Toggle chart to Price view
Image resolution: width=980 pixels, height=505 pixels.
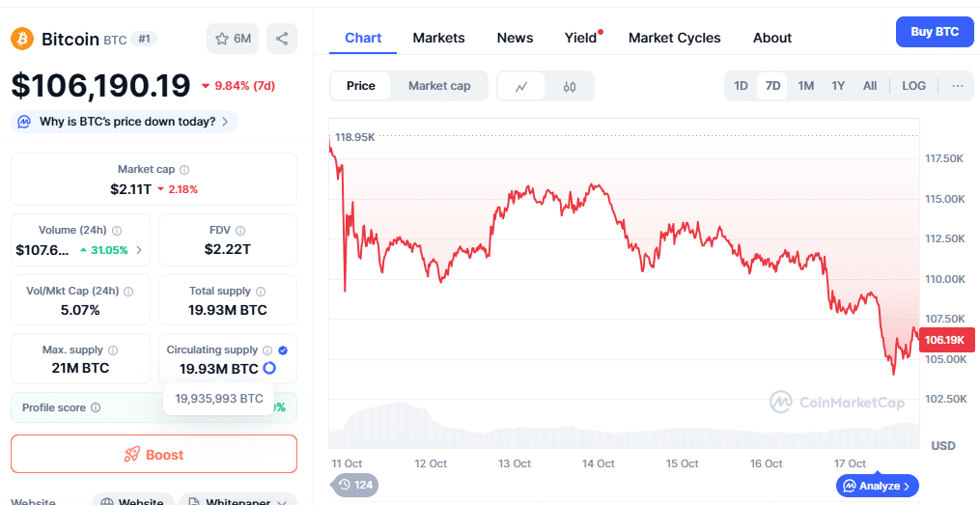coord(361,86)
